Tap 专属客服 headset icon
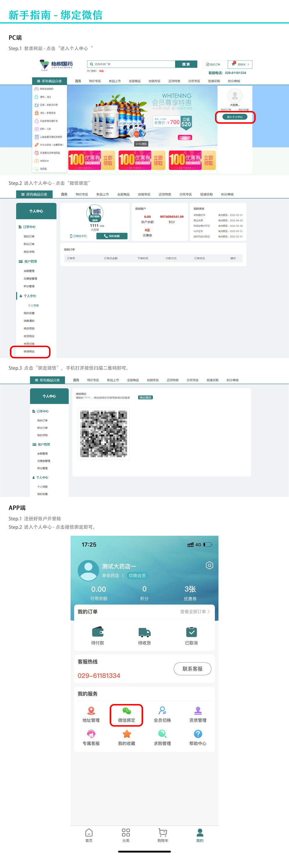 [91, 734]
